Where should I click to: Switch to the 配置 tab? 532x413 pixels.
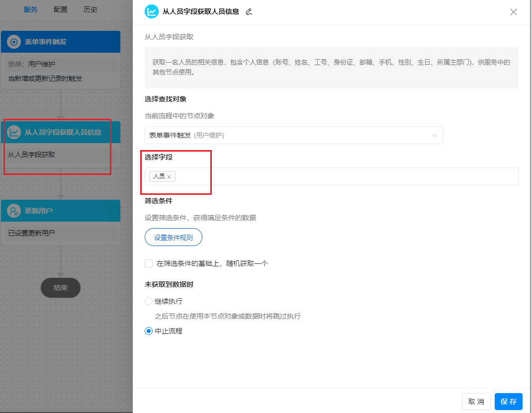point(60,9)
